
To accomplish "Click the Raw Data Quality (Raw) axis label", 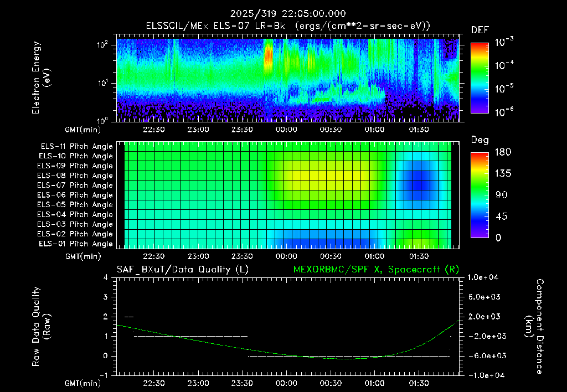I will [x=41, y=327].
